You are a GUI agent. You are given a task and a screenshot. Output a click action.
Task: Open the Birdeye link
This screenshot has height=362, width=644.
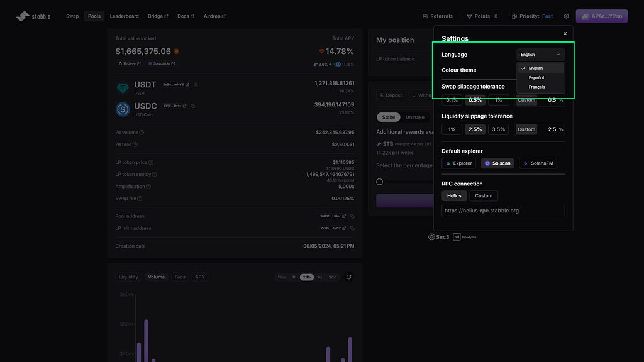130,63
